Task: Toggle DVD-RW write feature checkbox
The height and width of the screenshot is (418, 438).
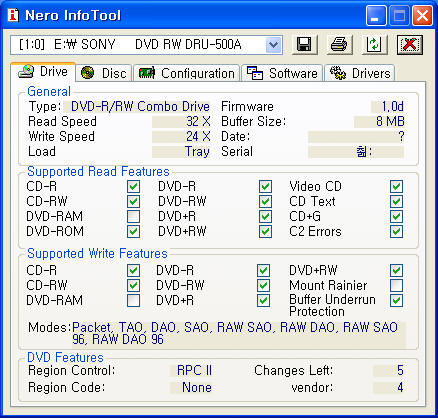Action: click(263, 285)
